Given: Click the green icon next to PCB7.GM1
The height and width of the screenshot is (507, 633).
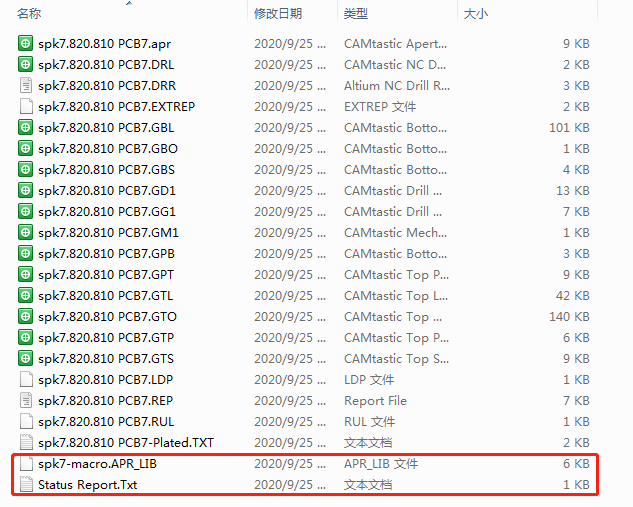Looking at the screenshot, I should [x=25, y=232].
